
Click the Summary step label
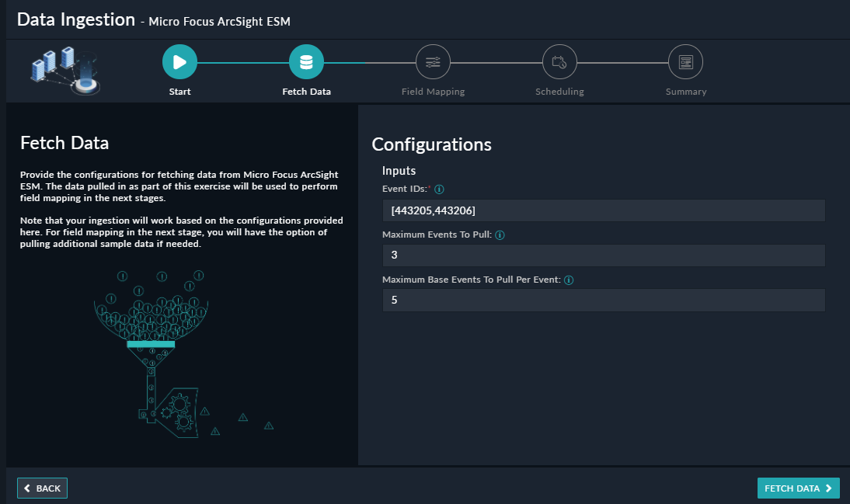[x=685, y=92]
